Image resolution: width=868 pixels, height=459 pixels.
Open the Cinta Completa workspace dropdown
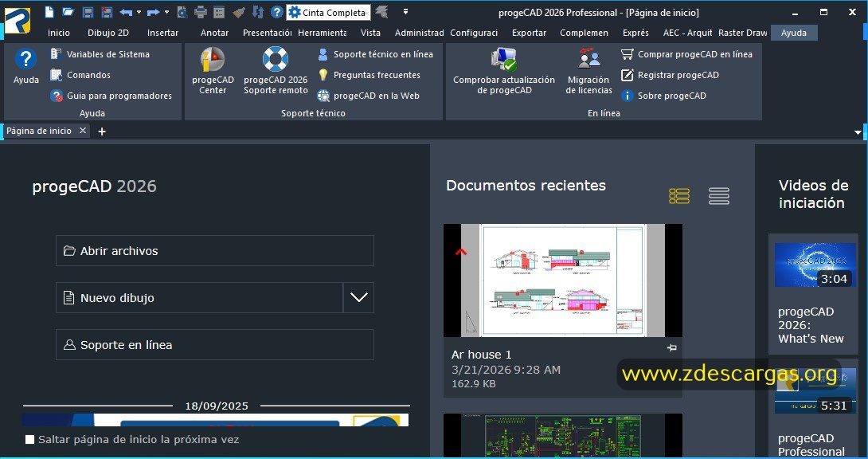[x=328, y=12]
